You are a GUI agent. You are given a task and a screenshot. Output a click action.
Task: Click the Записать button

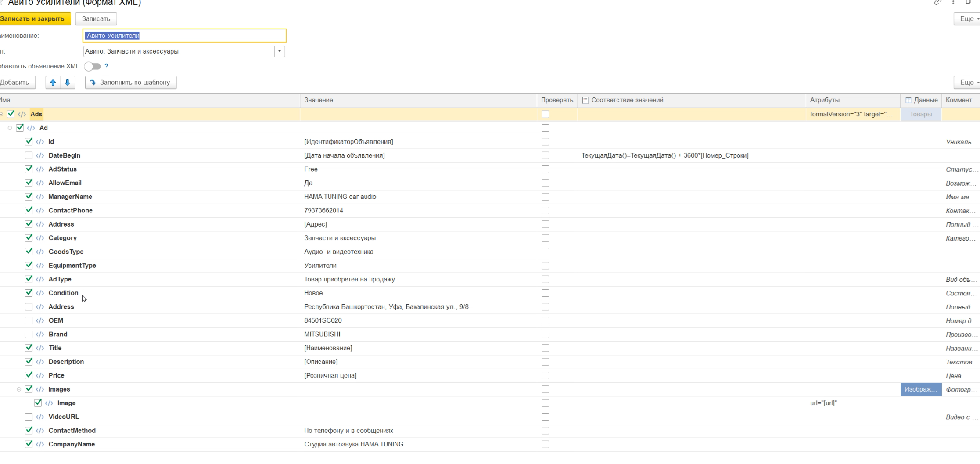(x=96, y=19)
